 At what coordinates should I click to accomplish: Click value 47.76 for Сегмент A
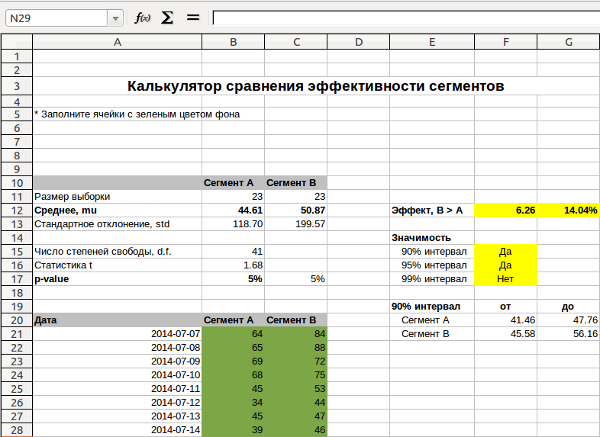(x=585, y=320)
